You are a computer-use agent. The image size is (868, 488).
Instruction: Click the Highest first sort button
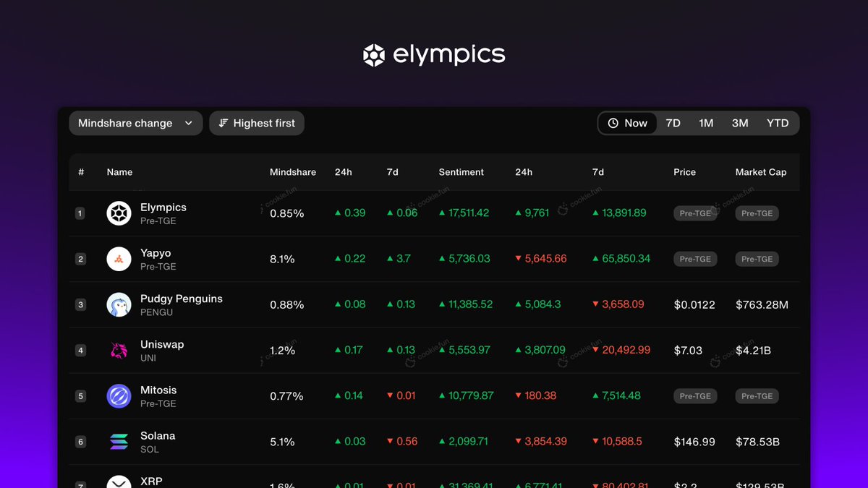pos(257,123)
